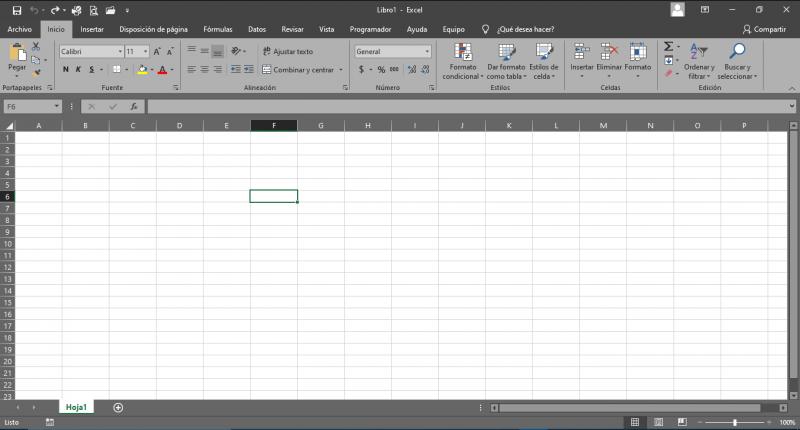Toggle Bold formatting (N)
The image size is (800, 430).
coord(66,69)
